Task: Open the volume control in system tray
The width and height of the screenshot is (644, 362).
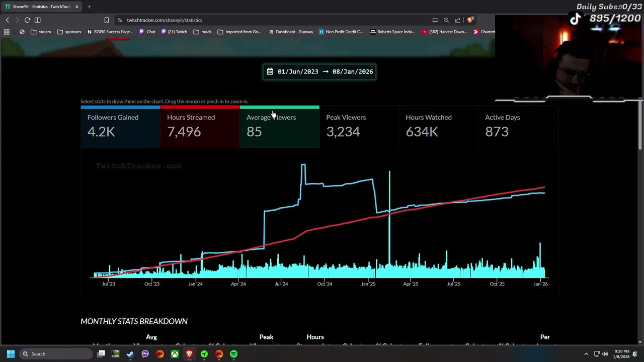Action: point(605,354)
